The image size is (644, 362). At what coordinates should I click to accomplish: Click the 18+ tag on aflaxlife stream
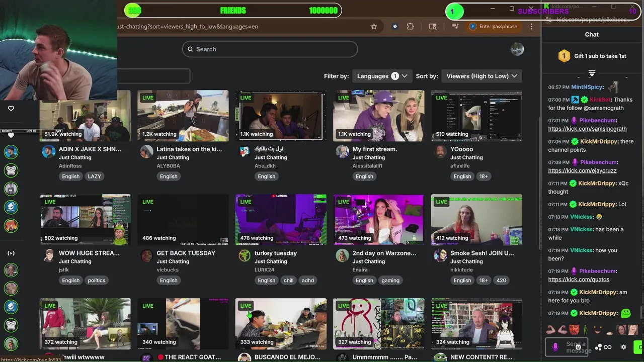(484, 176)
